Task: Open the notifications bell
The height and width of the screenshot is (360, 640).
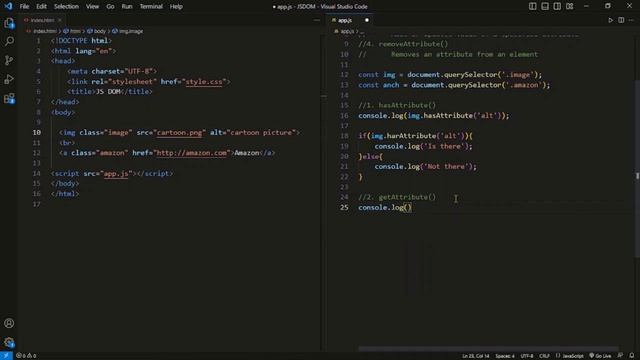Action: 632,356
